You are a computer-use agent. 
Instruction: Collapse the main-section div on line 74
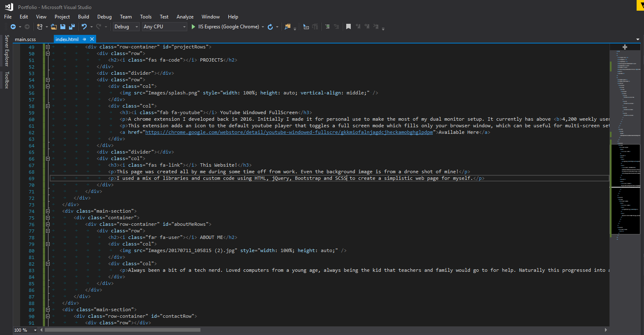click(48, 211)
